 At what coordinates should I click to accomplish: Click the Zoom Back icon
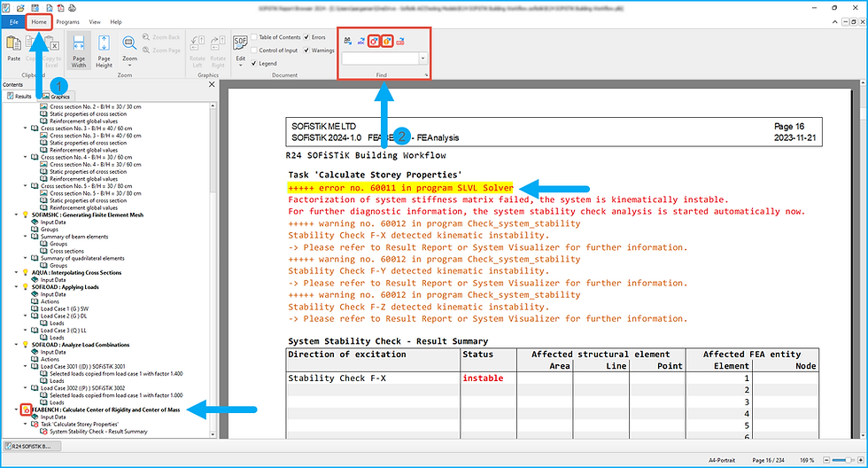tap(146, 37)
